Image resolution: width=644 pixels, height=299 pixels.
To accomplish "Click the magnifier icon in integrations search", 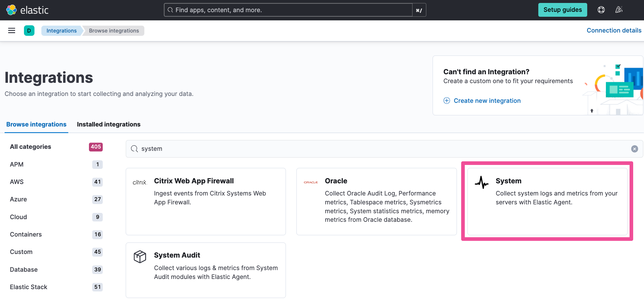I will click(x=134, y=149).
